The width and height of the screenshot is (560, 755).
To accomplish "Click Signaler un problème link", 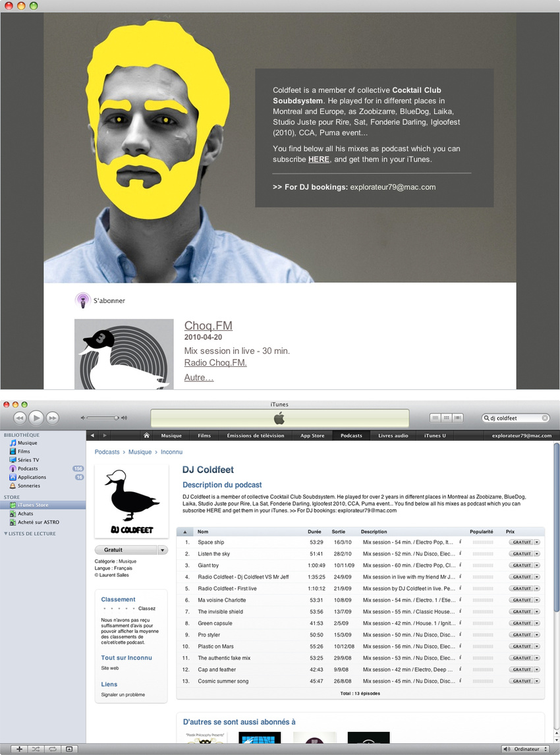I will click(x=123, y=694).
